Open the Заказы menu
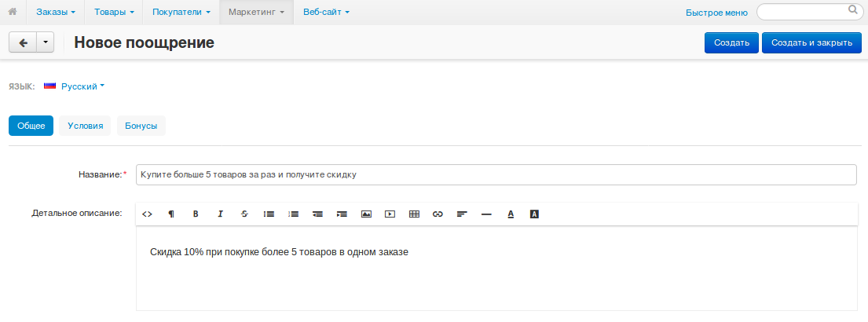 (55, 12)
